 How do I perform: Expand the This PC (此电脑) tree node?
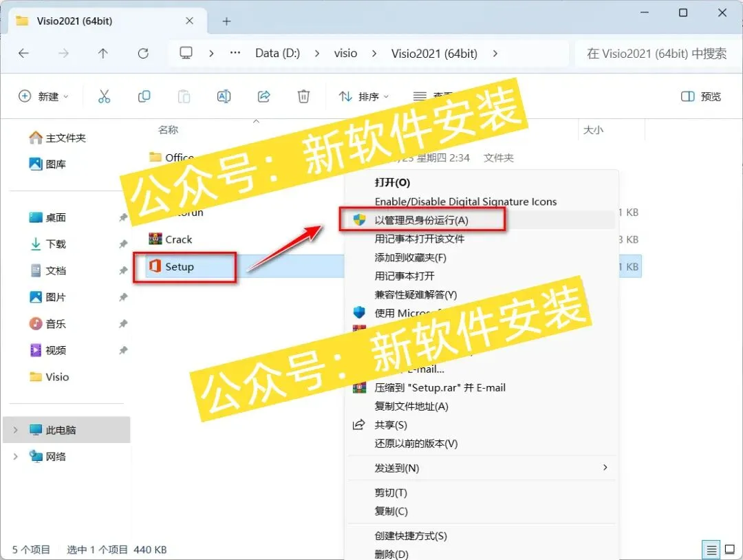point(15,430)
